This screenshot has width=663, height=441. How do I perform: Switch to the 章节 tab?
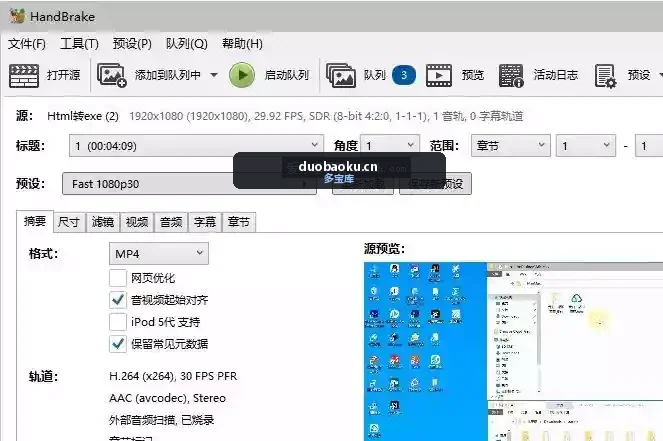(238, 222)
